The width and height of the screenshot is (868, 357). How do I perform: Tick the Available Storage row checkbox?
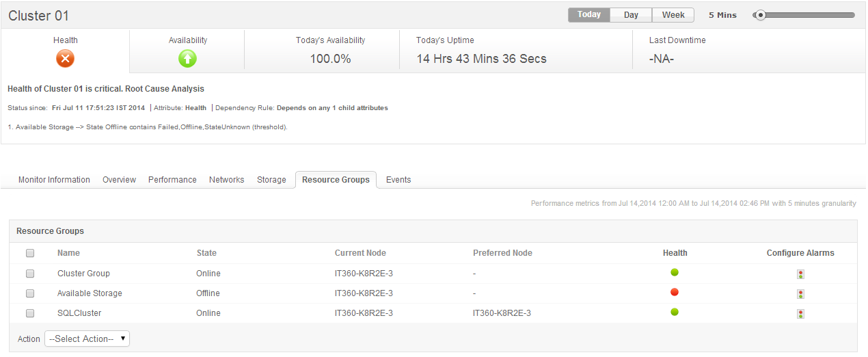click(x=30, y=293)
